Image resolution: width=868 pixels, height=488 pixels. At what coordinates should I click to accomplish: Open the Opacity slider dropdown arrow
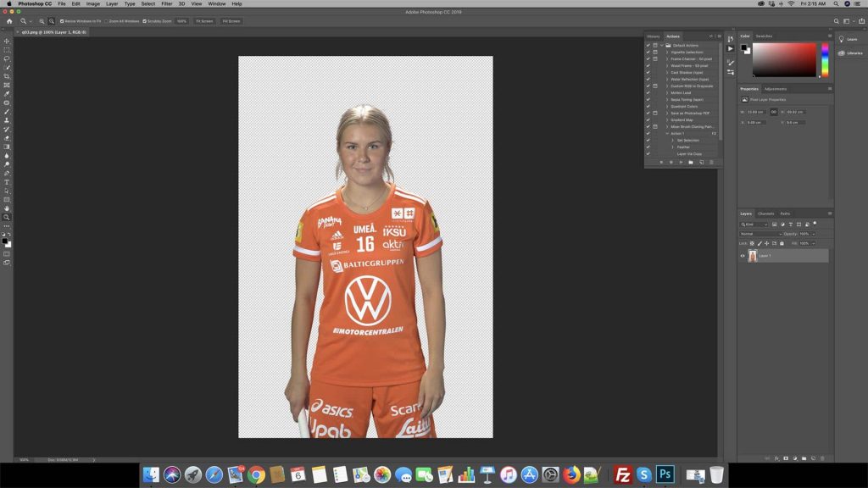(813, 234)
